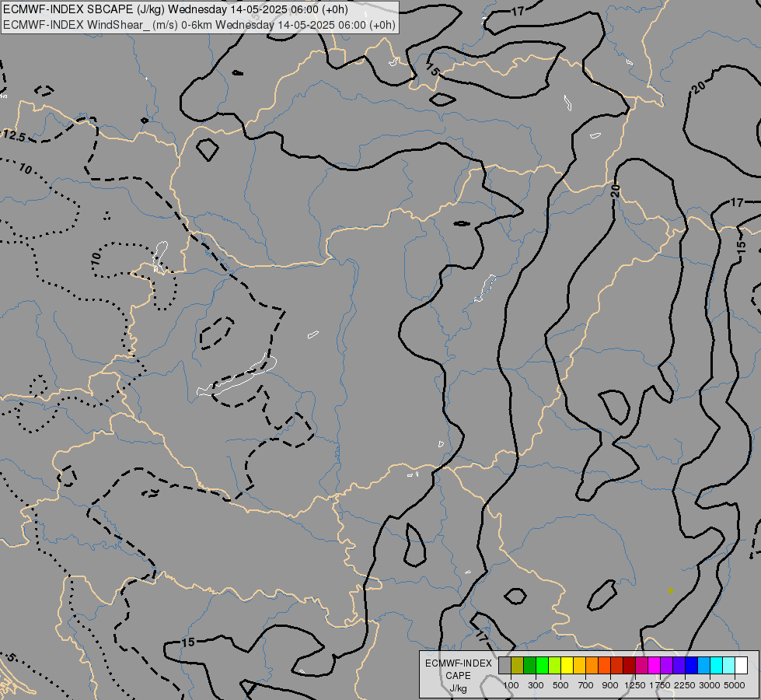Click the 2250 label in the CAPE legend
Image resolution: width=761 pixels, height=700 pixels.
click(x=685, y=685)
